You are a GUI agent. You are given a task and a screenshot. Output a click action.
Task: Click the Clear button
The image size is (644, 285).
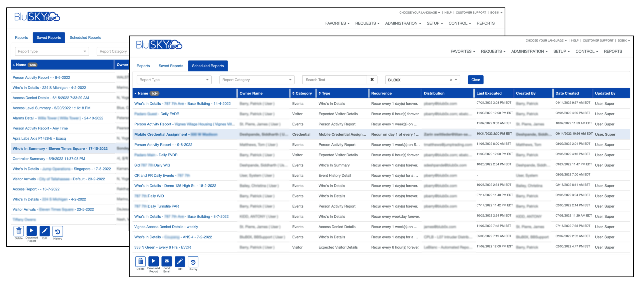click(475, 79)
